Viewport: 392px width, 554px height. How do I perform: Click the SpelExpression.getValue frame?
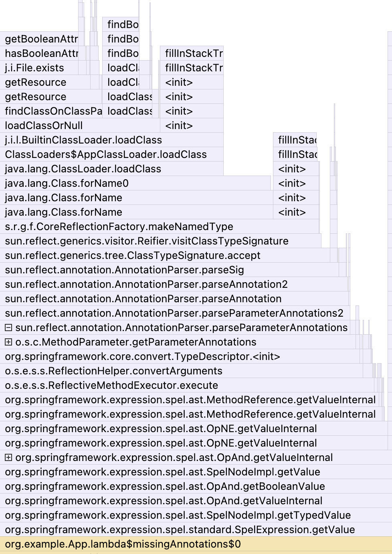click(196, 530)
